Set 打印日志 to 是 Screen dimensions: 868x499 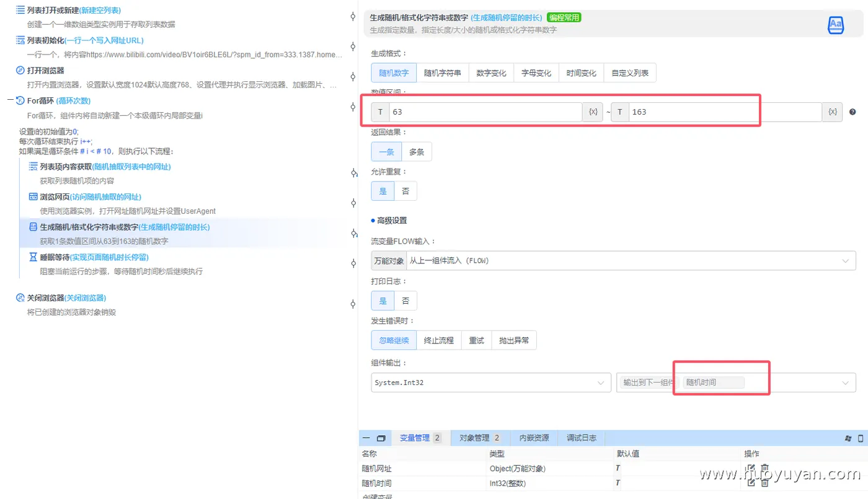[383, 301]
